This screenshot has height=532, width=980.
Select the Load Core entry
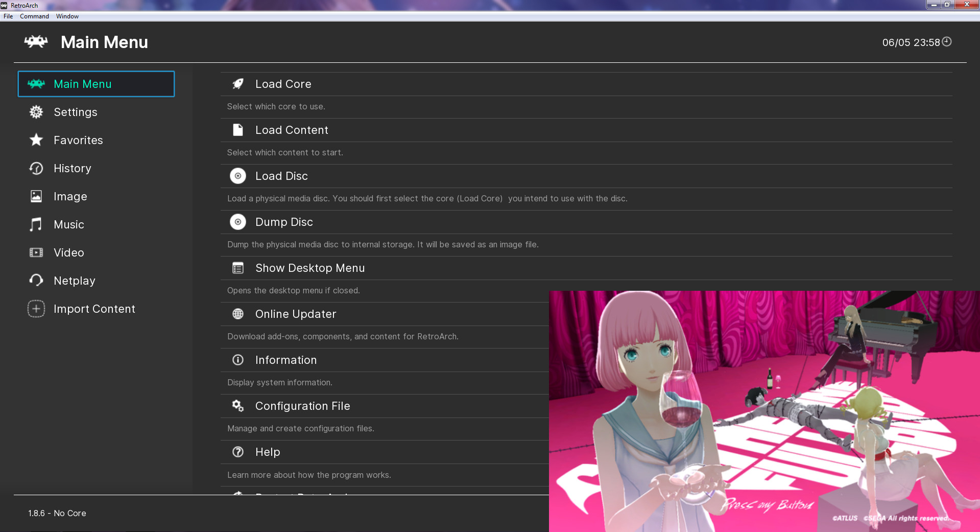click(586, 84)
